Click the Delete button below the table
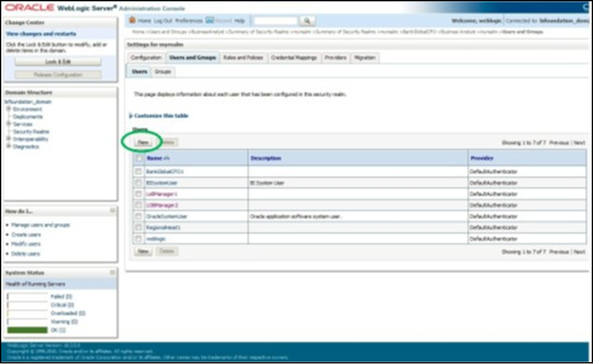593x364 pixels. 167,251
